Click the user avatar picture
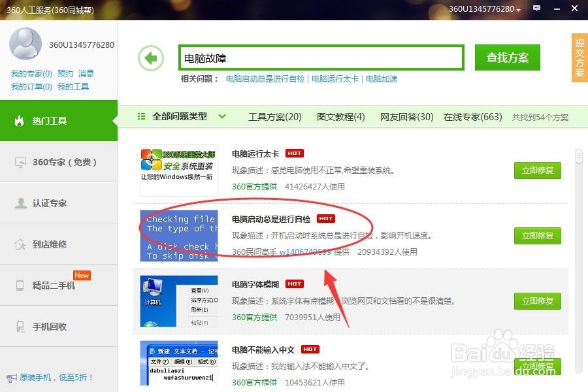Viewport: 588px width, 392px height. pyautogui.click(x=25, y=44)
